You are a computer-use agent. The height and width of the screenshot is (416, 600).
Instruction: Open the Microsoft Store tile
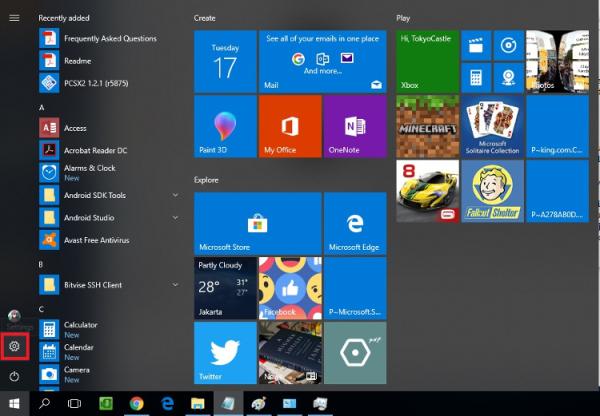tap(257, 223)
